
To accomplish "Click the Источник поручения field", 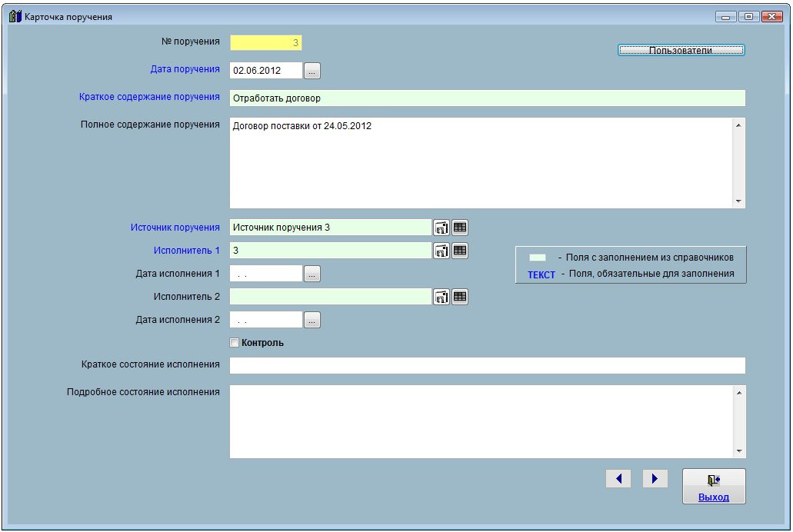I will click(x=331, y=228).
